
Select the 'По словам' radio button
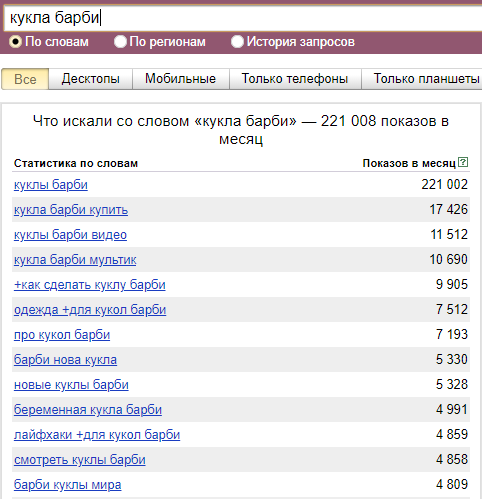click(x=16, y=42)
